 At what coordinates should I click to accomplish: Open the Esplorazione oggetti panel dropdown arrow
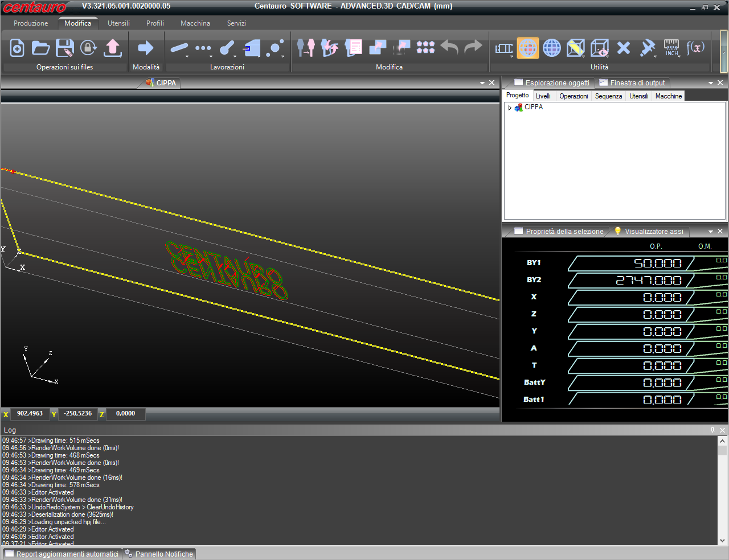pos(711,83)
